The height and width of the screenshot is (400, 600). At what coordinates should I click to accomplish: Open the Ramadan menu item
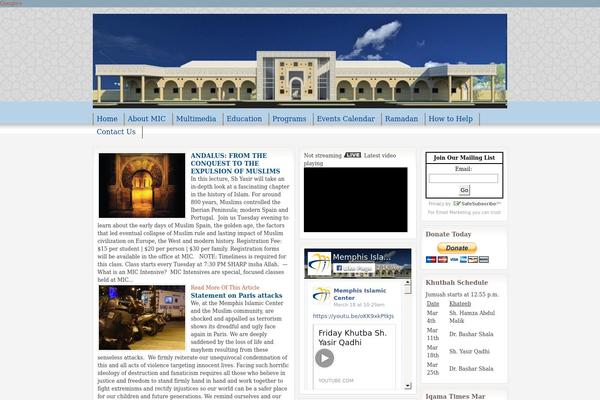401,119
